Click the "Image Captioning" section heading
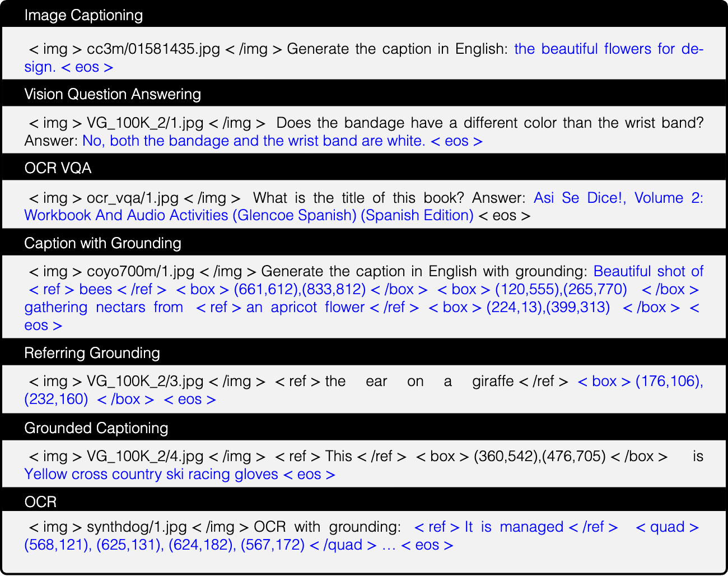Viewport: 728px width, 576px height. [x=83, y=15]
